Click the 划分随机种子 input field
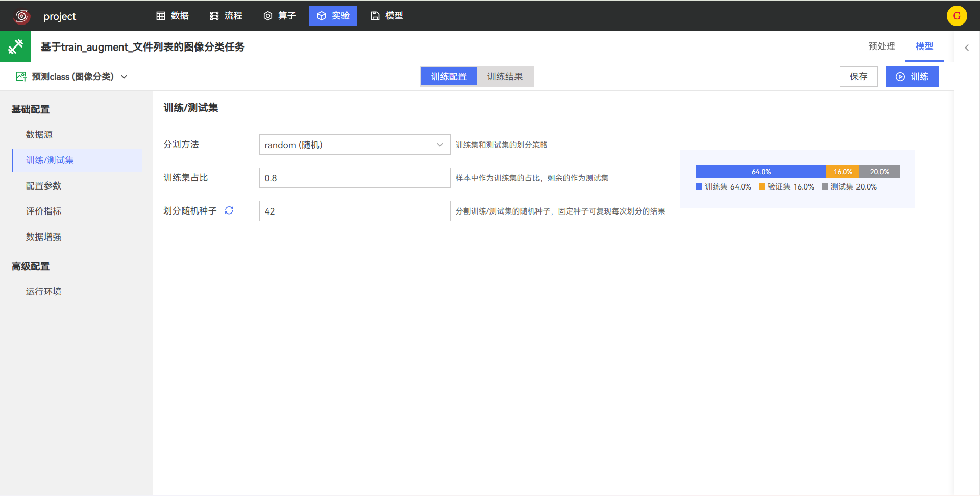 coord(355,211)
